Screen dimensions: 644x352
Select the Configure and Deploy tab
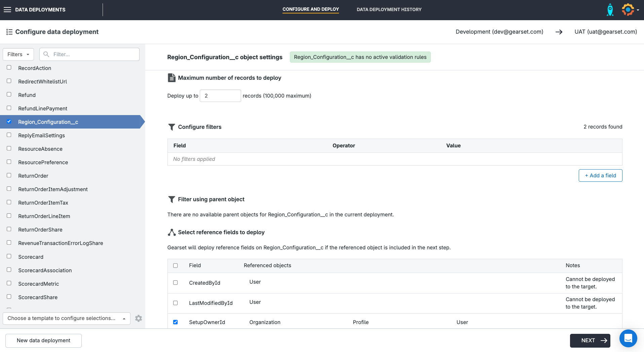pyautogui.click(x=310, y=9)
